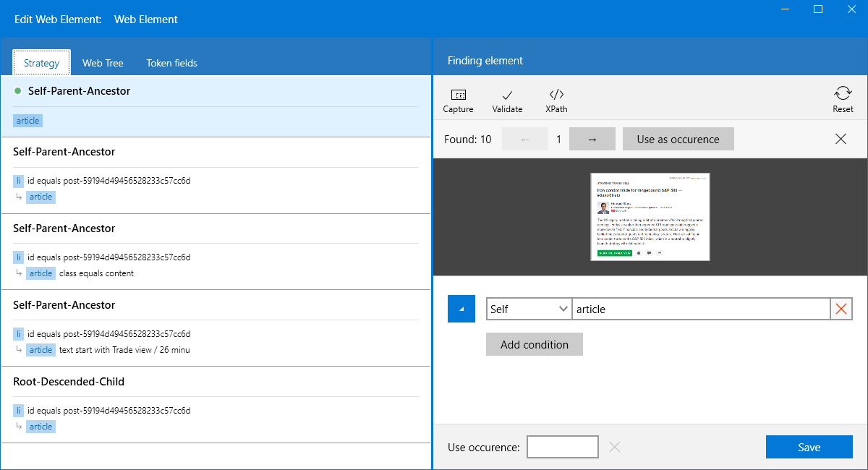Click the captured article preview thumbnail

click(650, 216)
